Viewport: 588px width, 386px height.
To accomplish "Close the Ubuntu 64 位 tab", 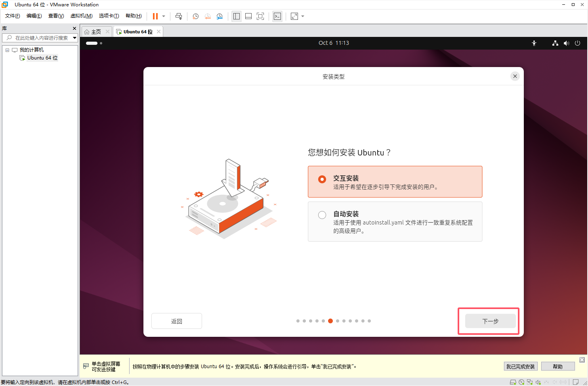I will (158, 32).
